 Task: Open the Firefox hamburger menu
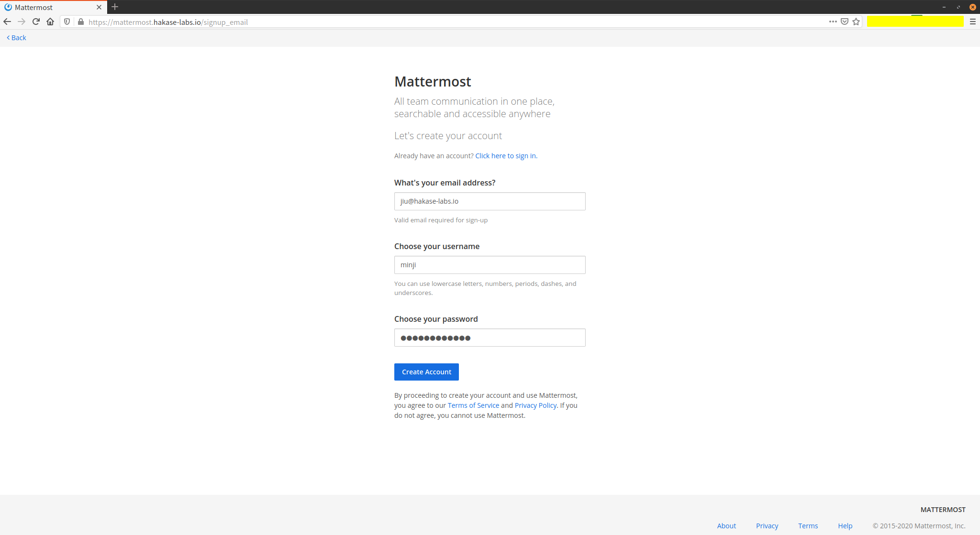(973, 22)
